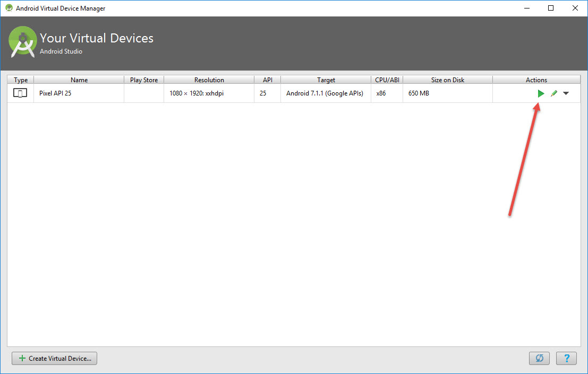The image size is (588, 374).
Task: Click the phone type icon in the device row
Action: click(20, 93)
